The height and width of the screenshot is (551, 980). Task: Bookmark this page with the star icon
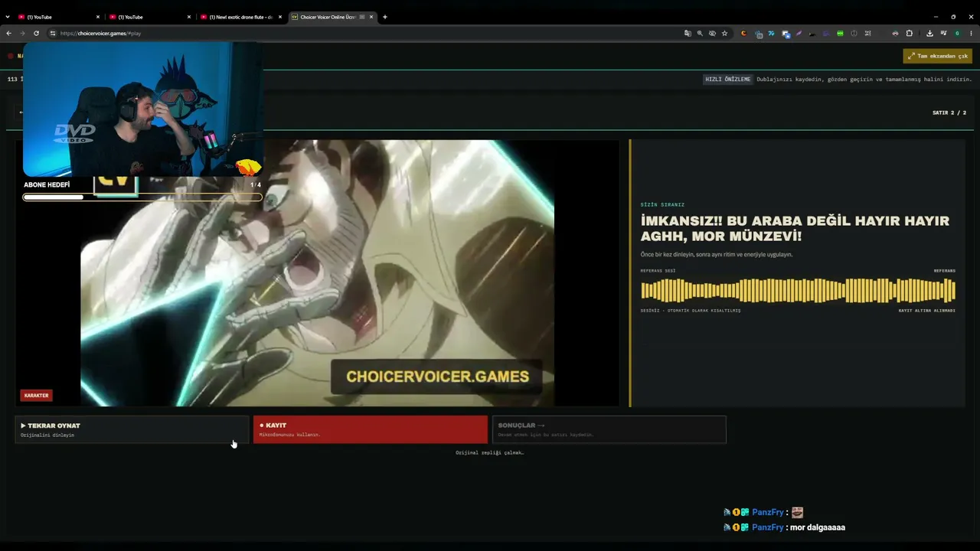pos(724,33)
